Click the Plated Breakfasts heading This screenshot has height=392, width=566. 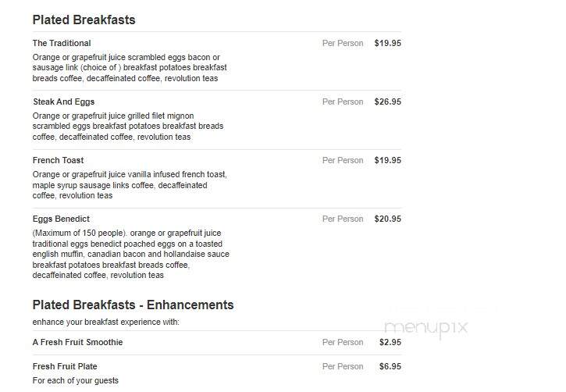point(84,20)
